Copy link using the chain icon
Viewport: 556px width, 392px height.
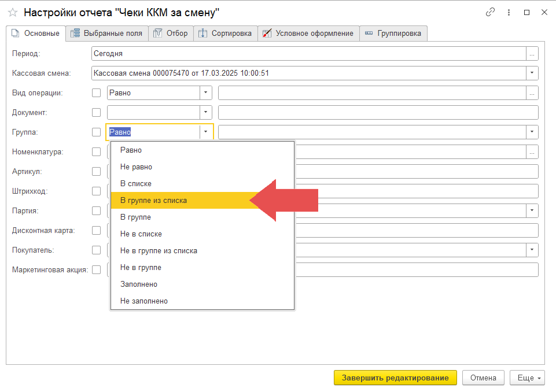click(x=491, y=12)
